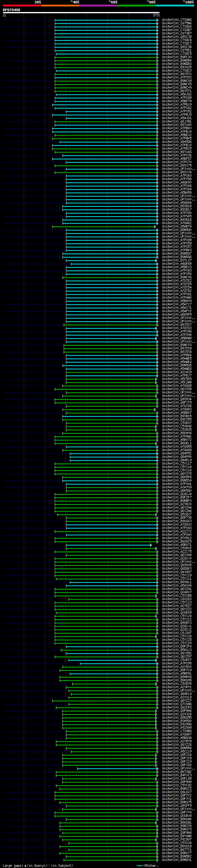Click the white query sequence bar

pos(81,12)
